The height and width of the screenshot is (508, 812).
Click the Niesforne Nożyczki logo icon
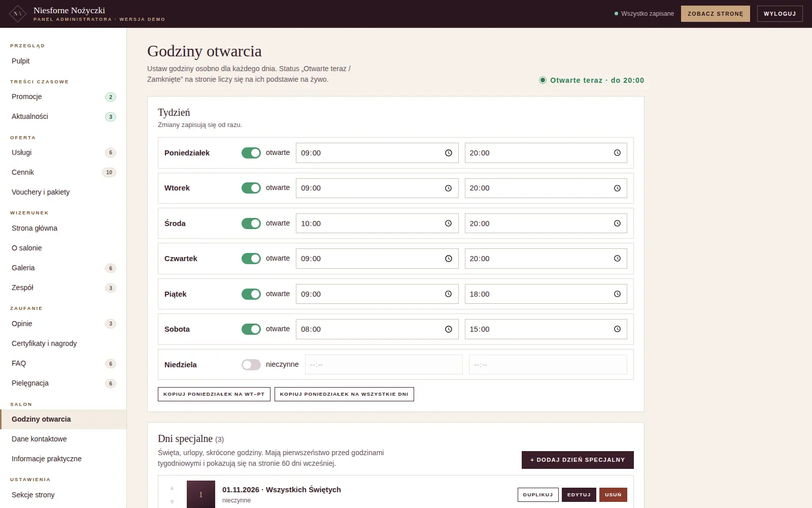tap(18, 14)
